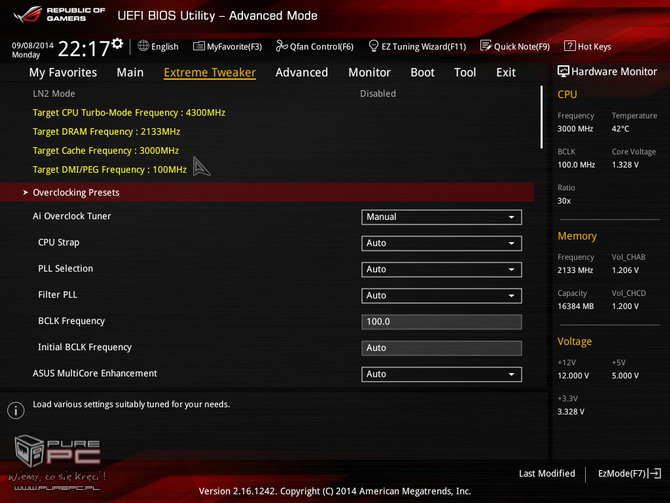Click the LN2 Mode Disabled value
The image size is (670, 503).
tap(378, 94)
